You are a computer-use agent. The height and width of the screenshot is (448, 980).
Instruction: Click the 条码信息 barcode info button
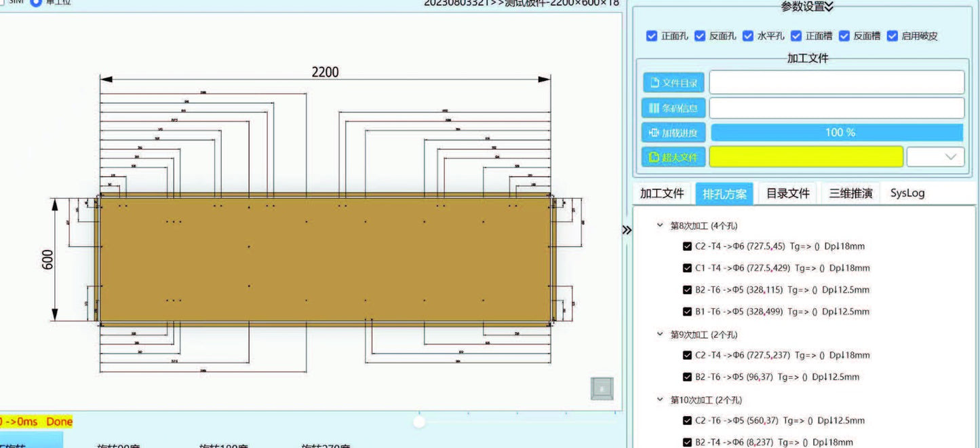coord(673,108)
